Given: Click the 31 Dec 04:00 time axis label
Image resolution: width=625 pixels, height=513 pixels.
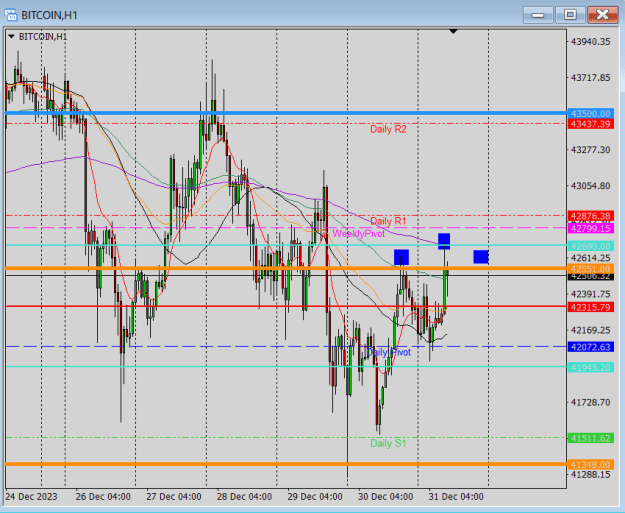Looking at the screenshot, I should point(456,497).
